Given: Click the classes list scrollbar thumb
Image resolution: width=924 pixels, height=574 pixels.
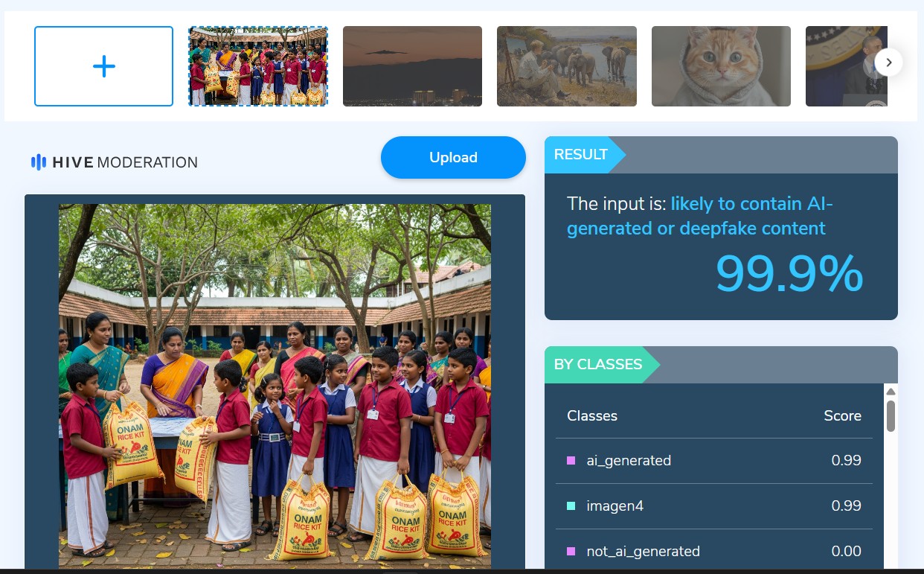Looking at the screenshot, I should [x=891, y=416].
